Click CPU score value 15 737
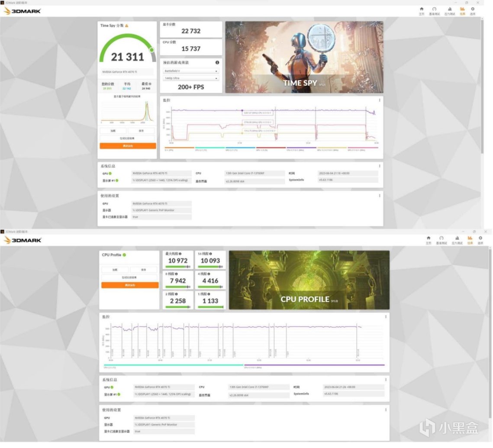The height and width of the screenshot is (448, 493). [191, 49]
